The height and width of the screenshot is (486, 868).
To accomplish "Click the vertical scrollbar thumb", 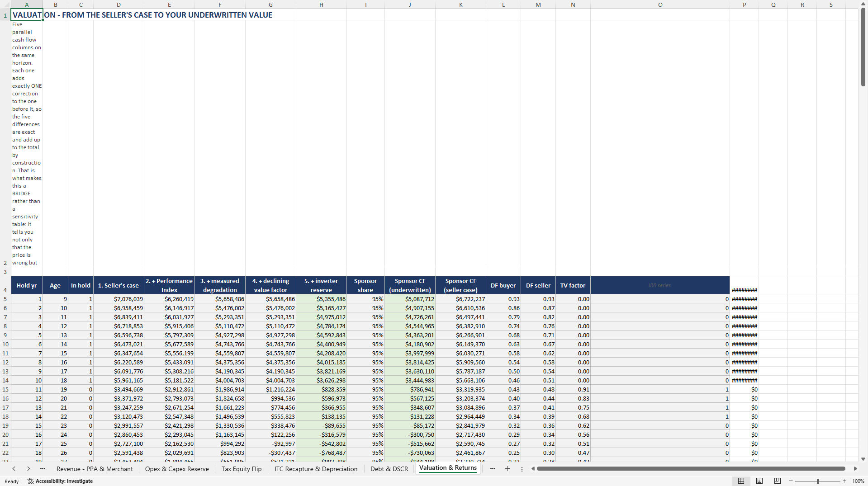I will click(863, 47).
